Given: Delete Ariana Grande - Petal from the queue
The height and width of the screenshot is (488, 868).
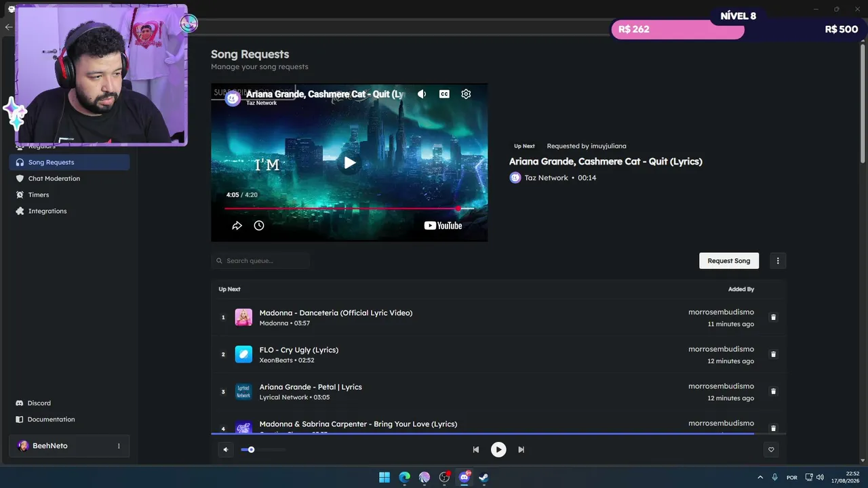Looking at the screenshot, I should (773, 391).
